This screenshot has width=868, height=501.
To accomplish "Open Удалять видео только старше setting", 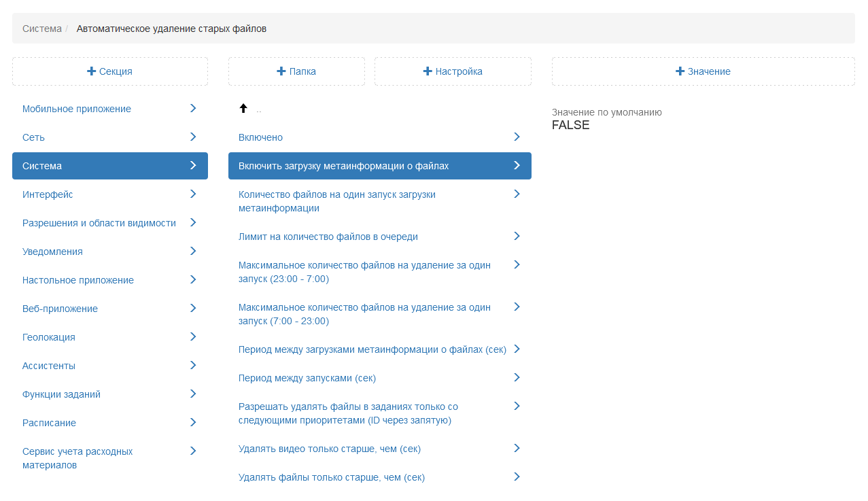I will pos(330,449).
